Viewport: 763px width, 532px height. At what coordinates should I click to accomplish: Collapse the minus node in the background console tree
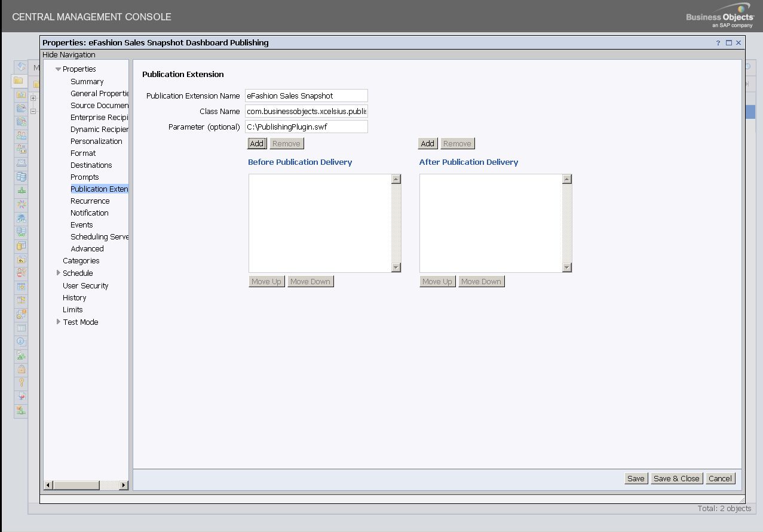(x=33, y=111)
